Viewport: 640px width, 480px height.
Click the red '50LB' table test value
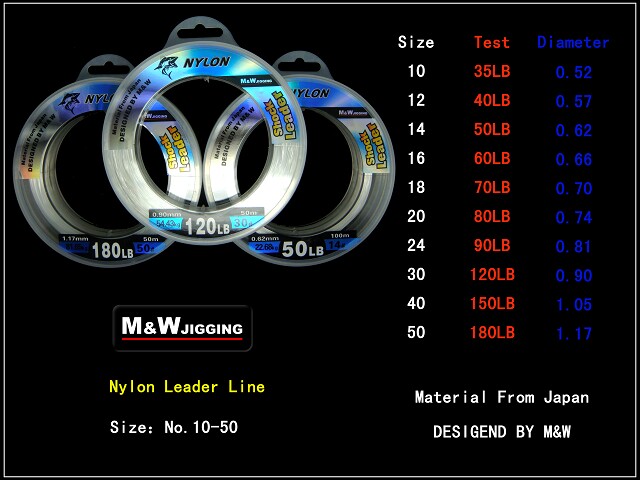coord(492,129)
